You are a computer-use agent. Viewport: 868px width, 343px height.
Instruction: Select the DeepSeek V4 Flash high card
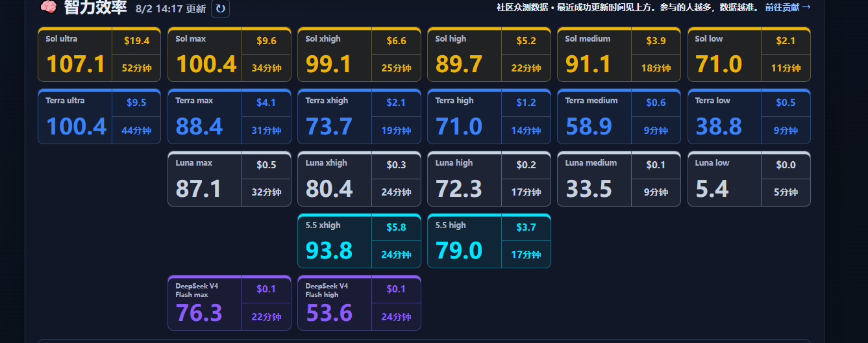(359, 303)
